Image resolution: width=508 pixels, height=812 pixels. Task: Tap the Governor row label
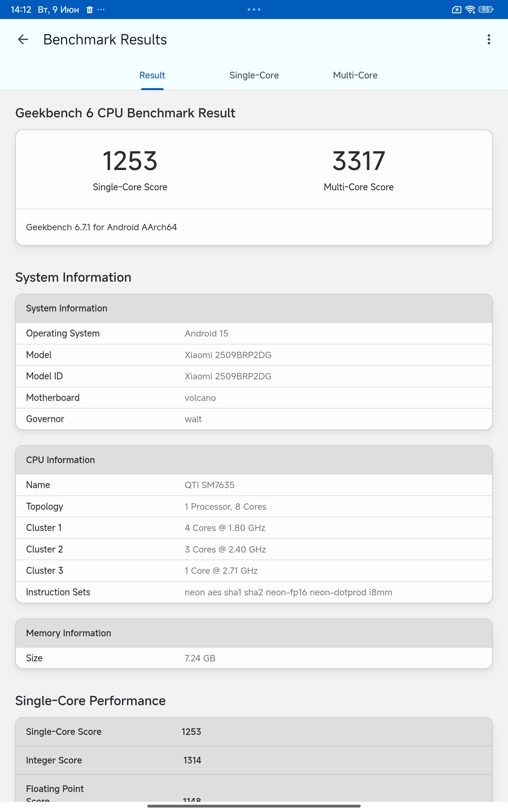(x=45, y=419)
